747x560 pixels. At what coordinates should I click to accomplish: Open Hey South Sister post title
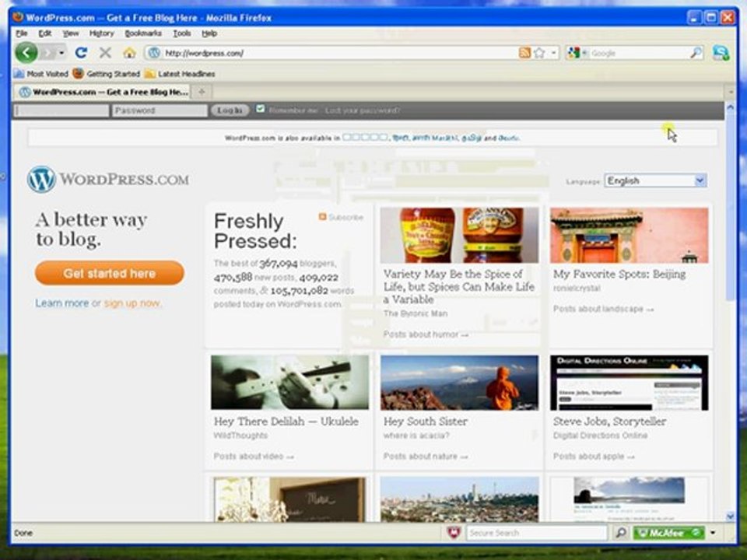(x=426, y=422)
